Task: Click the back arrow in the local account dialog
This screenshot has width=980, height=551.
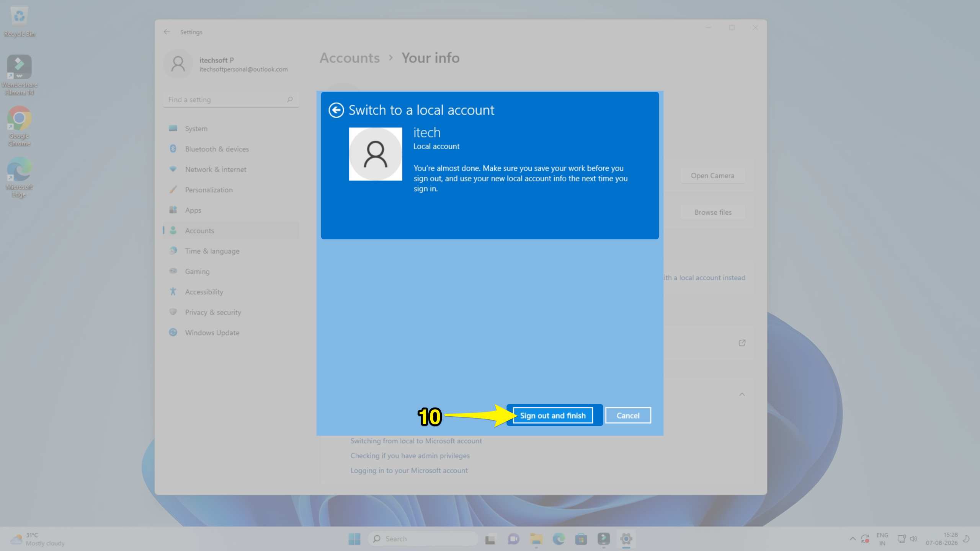Action: click(336, 110)
